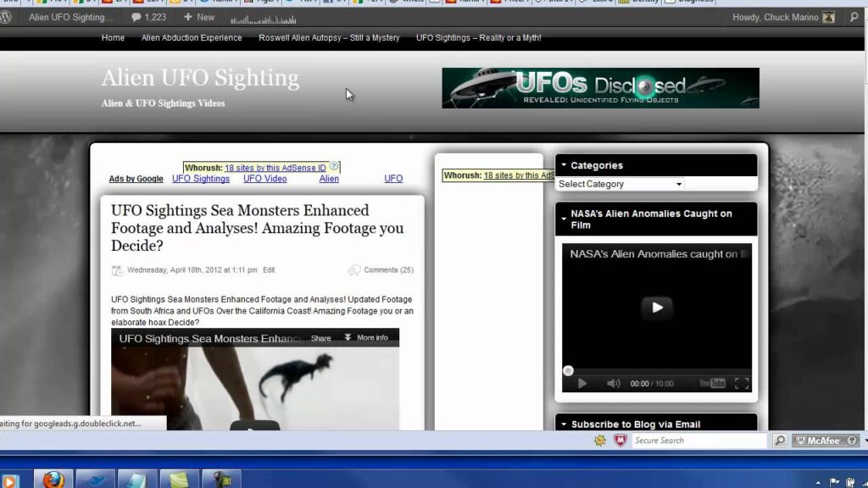The width and height of the screenshot is (868, 488).
Task: Click the sidebar Whorush 18 sites link
Action: 519,175
